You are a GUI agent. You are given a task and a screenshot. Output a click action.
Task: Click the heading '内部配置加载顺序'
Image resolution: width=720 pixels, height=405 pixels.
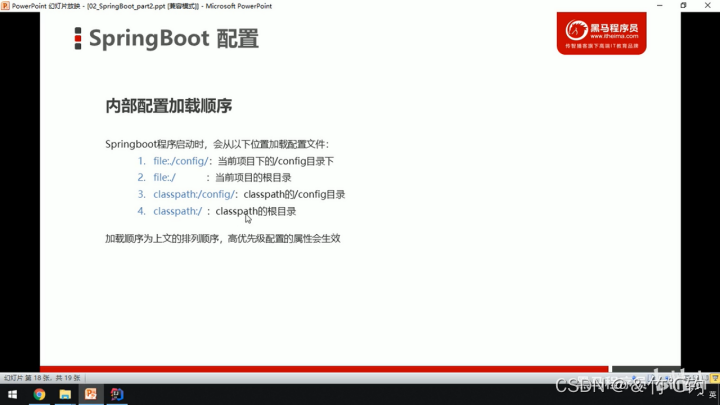coord(169,106)
